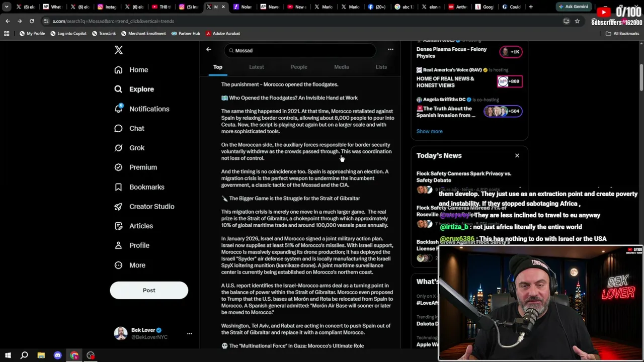Open the Adobe Acrobat bookmark
Screen dimensions: 644x362
(x=223, y=33)
